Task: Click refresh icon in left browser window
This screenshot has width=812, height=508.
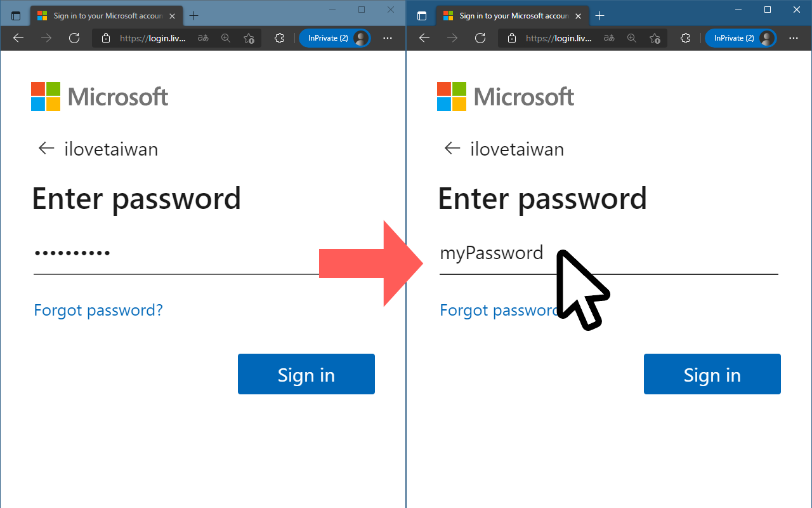Action: [x=74, y=38]
